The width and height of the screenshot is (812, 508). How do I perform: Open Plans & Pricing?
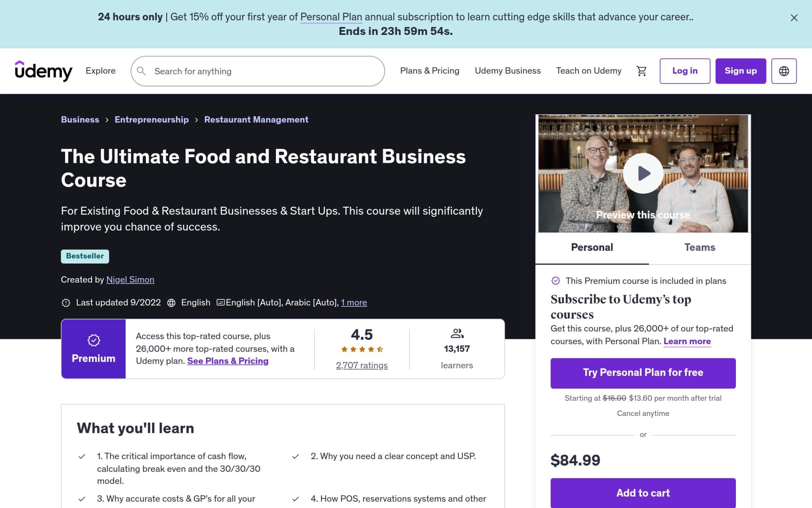tap(429, 71)
